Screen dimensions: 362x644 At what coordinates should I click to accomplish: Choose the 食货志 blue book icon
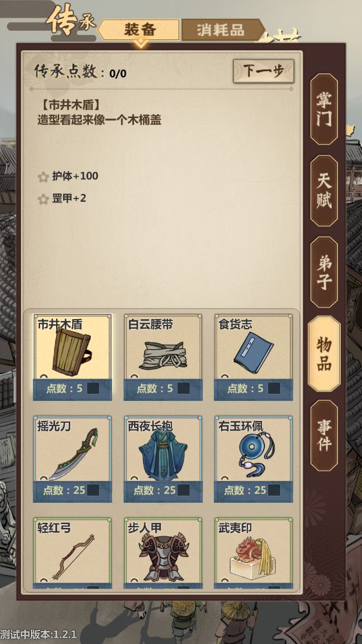(254, 354)
